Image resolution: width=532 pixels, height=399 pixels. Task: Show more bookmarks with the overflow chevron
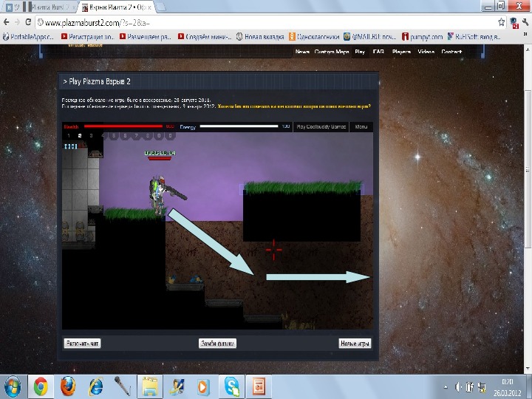point(525,35)
